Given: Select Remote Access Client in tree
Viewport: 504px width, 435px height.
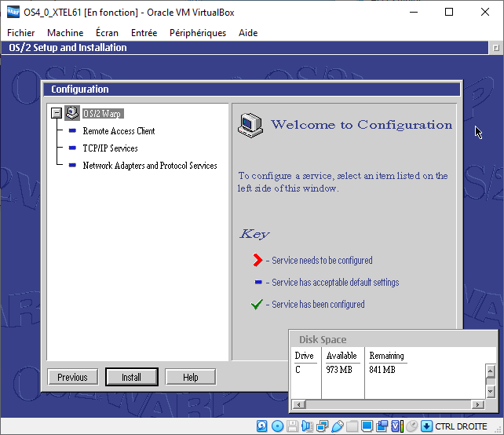Looking at the screenshot, I should pos(119,131).
